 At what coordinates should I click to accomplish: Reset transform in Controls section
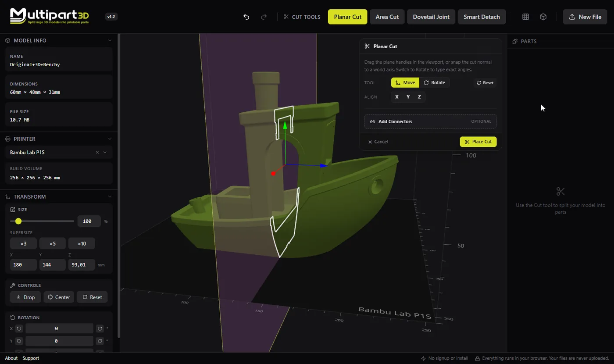pyautogui.click(x=92, y=297)
